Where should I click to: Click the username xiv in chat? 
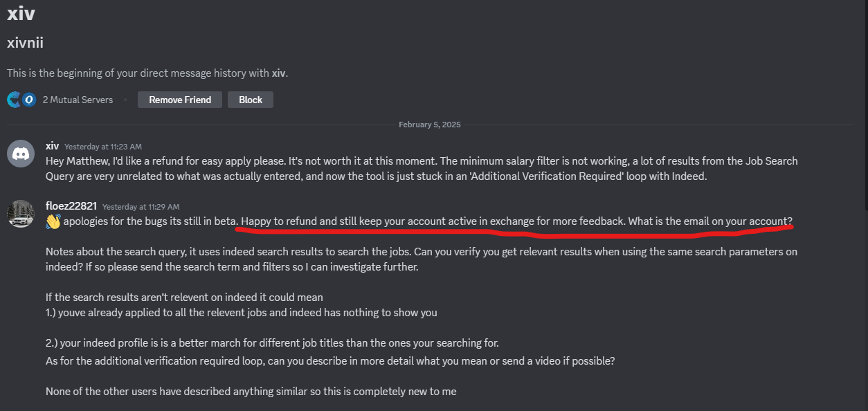coord(52,146)
